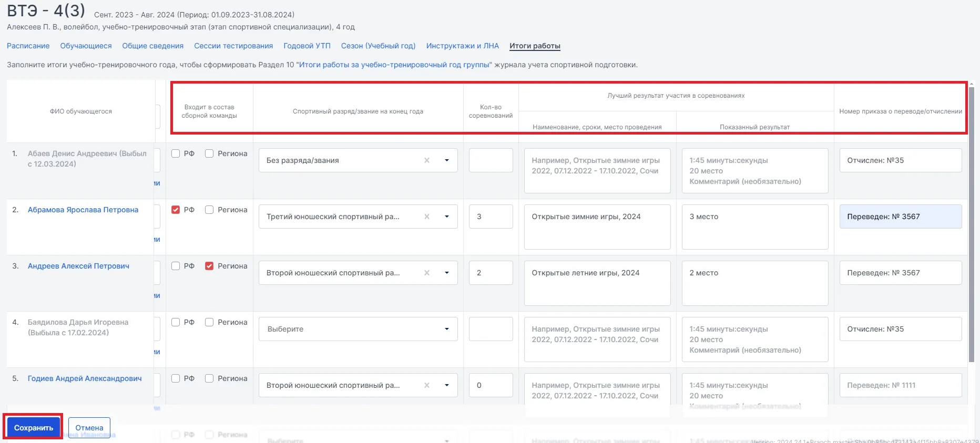This screenshot has width=980, height=443.
Task: Go to Сессии тестирования tab
Action: tap(233, 46)
